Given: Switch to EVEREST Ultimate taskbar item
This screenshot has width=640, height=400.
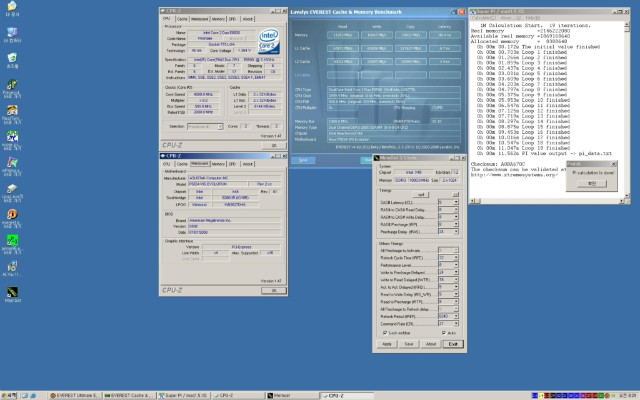Looking at the screenshot, I should pyautogui.click(x=74, y=396).
